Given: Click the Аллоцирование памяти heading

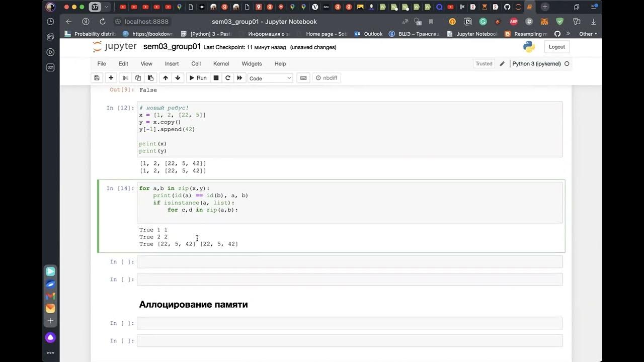Looking at the screenshot, I should 193,304.
